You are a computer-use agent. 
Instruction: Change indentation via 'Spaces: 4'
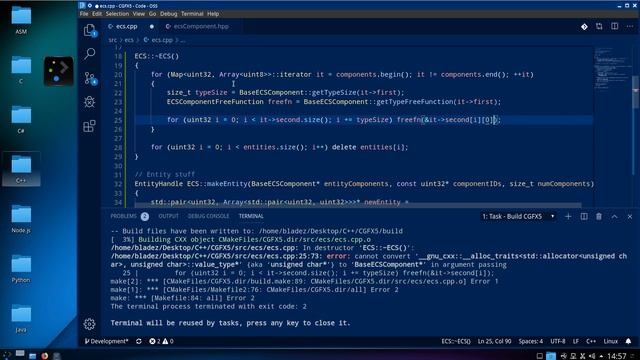pos(531,341)
